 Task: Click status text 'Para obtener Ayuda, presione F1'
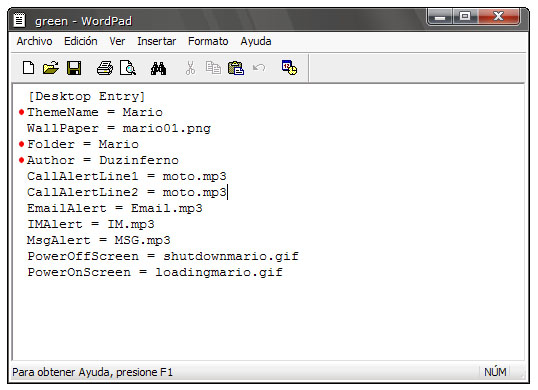[x=92, y=373]
